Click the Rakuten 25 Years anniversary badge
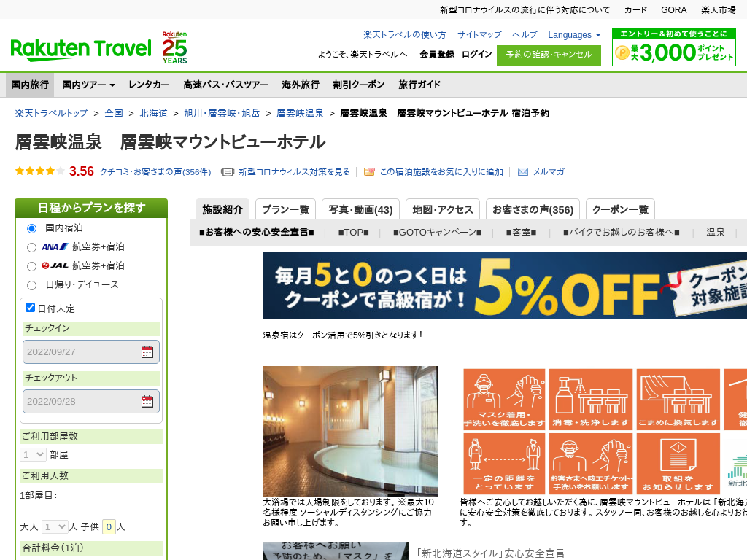 pos(174,47)
